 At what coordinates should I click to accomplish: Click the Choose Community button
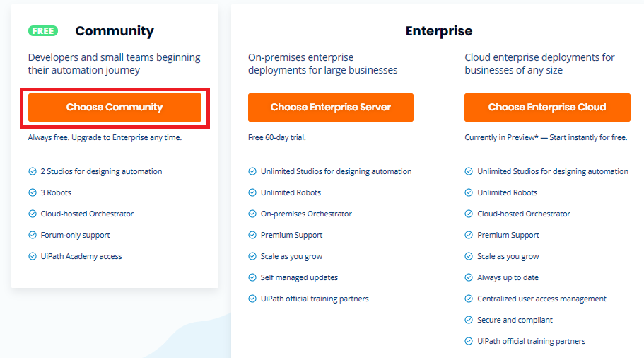pos(115,108)
